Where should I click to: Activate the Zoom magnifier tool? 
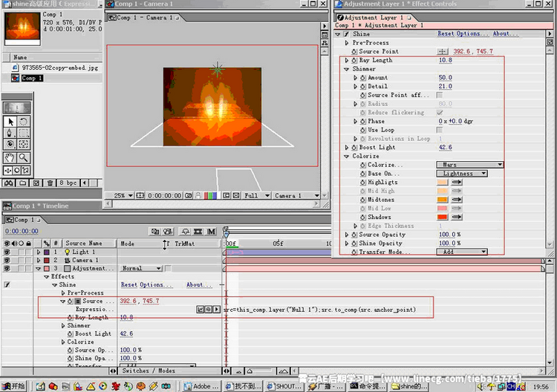(x=24, y=157)
